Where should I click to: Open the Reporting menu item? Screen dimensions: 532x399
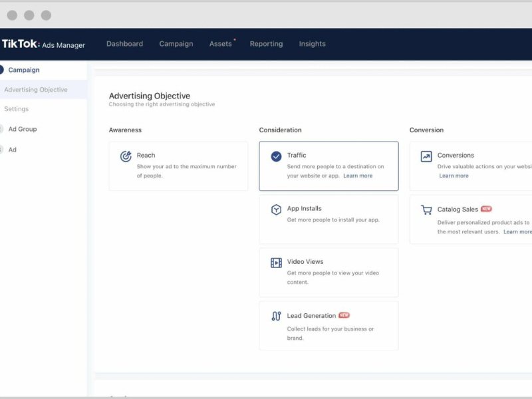[266, 44]
